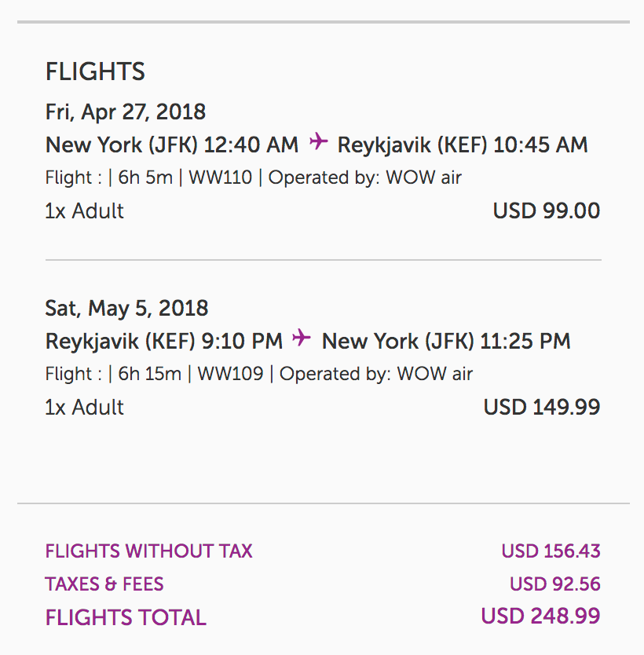
Task: Click the WW109 flight details line
Action: [259, 374]
